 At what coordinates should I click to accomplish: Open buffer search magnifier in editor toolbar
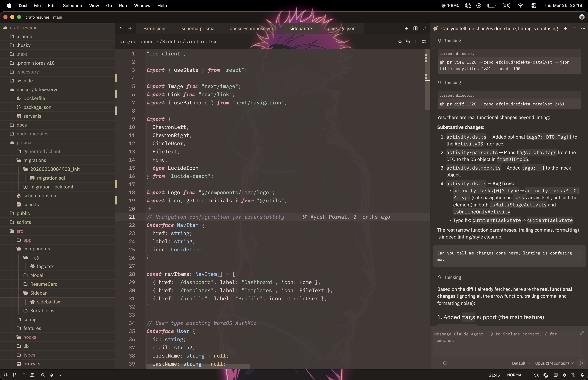[x=400, y=42]
